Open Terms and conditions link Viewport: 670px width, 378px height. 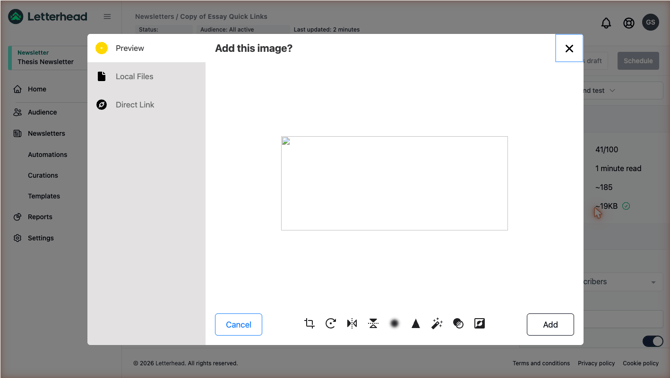541,363
